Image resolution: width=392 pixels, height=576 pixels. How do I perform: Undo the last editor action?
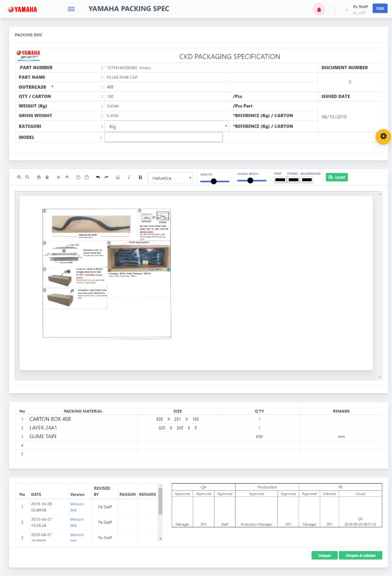click(98, 177)
